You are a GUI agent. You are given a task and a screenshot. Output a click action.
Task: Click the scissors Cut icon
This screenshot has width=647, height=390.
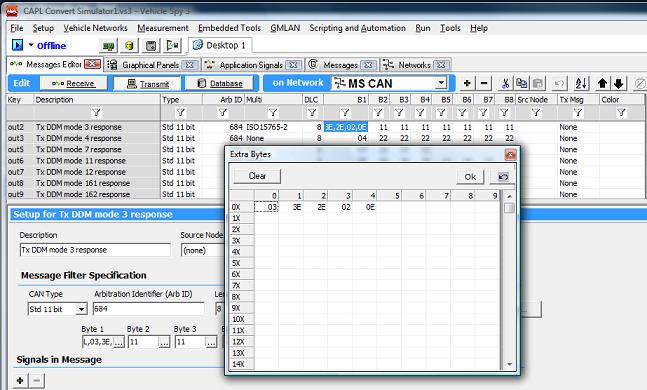click(505, 83)
